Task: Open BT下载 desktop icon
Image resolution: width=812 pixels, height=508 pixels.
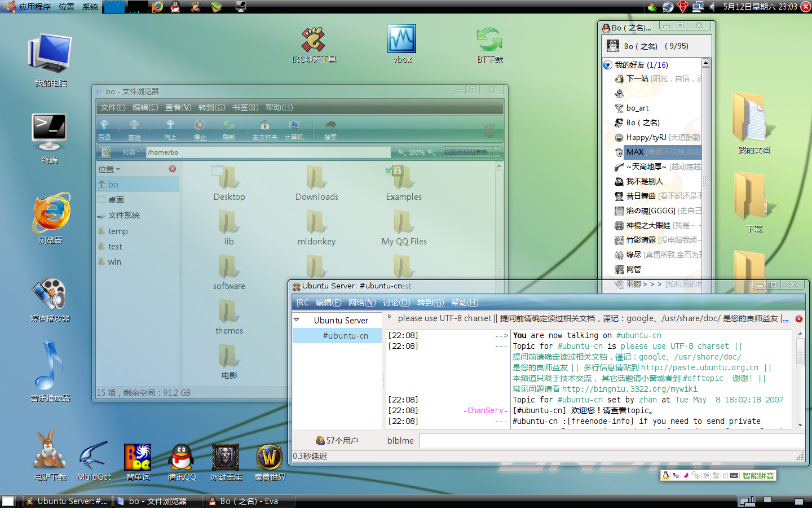Action: (489, 45)
